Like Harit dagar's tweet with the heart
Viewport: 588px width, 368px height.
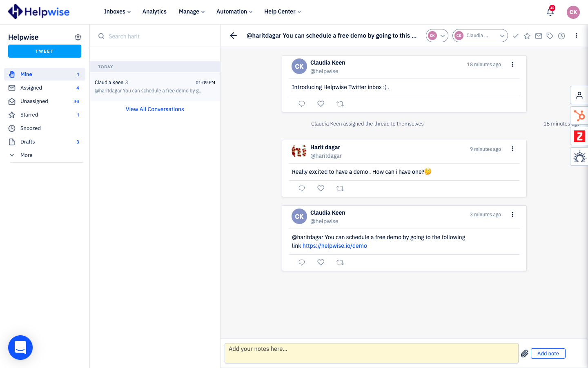click(321, 188)
